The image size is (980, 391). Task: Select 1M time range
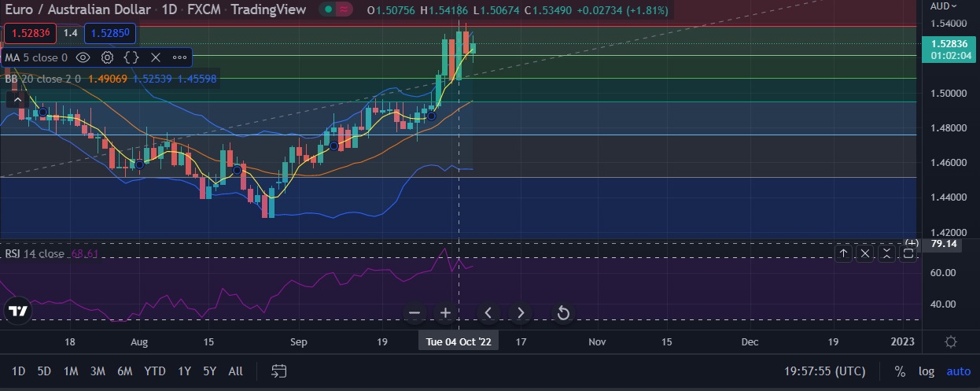(x=71, y=371)
